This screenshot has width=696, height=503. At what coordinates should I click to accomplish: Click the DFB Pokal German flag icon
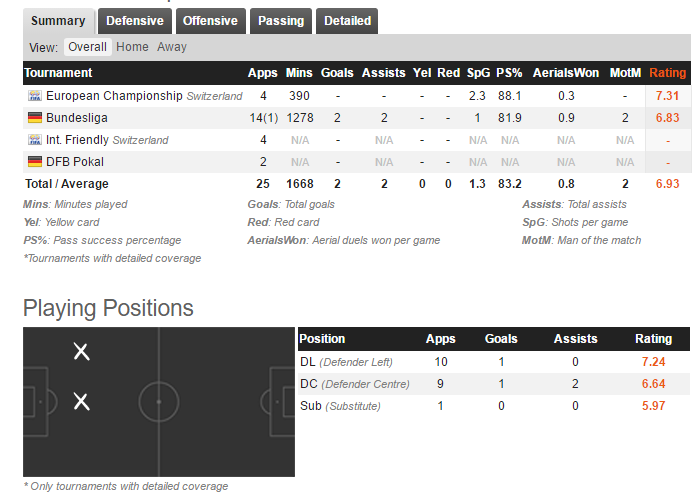(35, 162)
